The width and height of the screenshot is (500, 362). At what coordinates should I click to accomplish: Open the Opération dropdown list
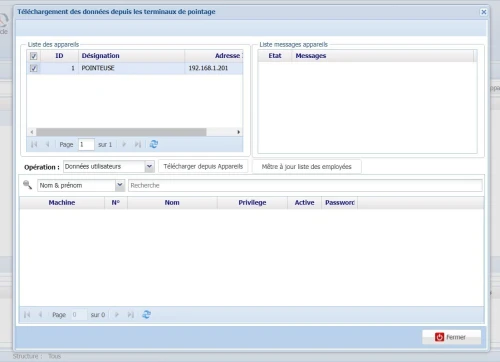pyautogui.click(x=150, y=166)
